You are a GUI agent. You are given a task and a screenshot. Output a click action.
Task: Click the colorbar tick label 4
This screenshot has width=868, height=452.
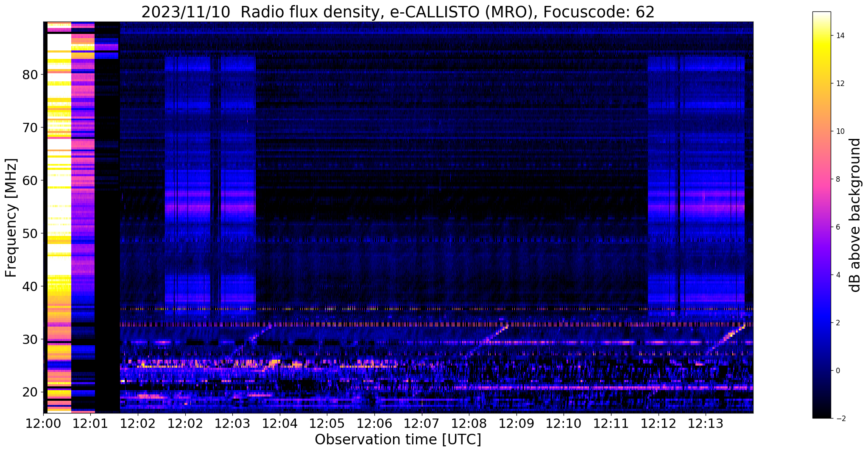pyautogui.click(x=837, y=275)
